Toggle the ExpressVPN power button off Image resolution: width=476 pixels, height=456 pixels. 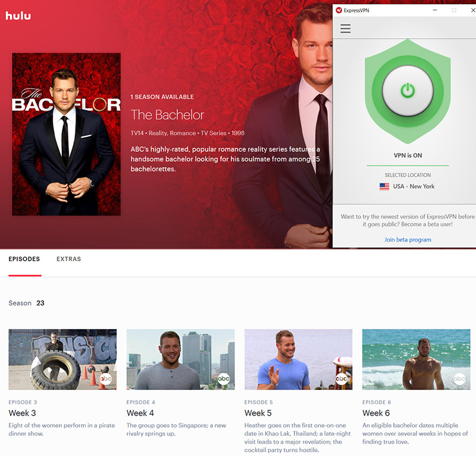[x=408, y=90]
